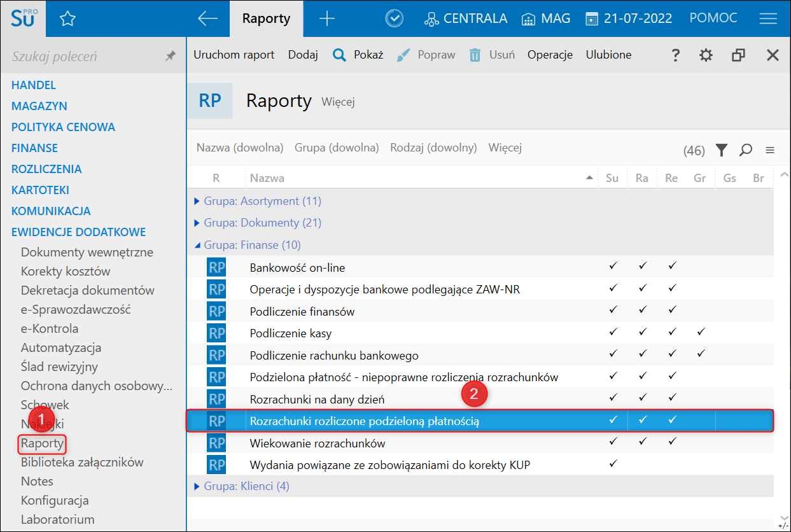The height and width of the screenshot is (532, 791).
Task: Open the filter funnel icon
Action: 721,150
